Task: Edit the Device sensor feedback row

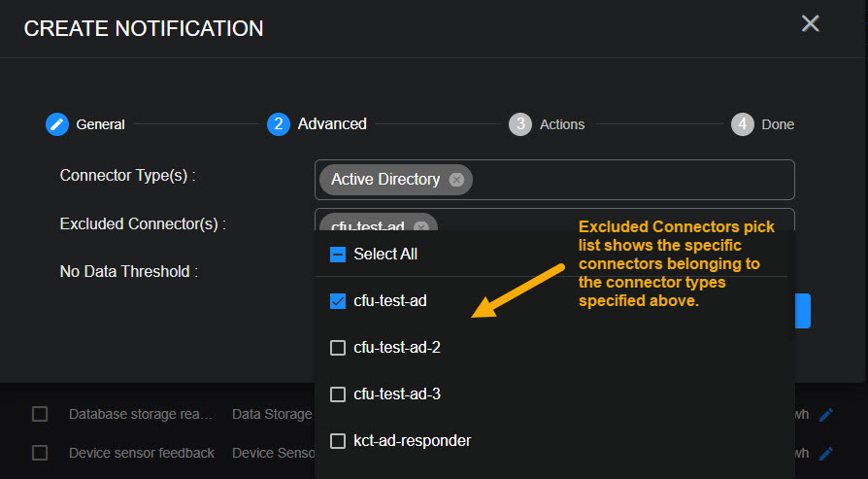Action: coord(826,453)
